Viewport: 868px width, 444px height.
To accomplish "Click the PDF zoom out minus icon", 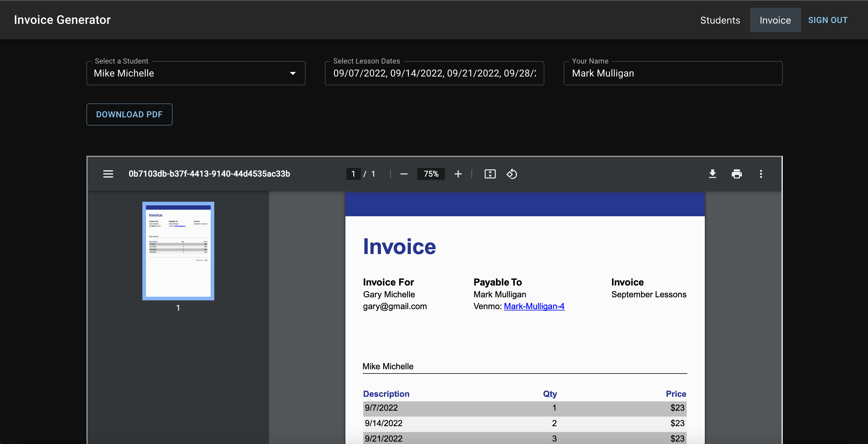I will tap(404, 174).
